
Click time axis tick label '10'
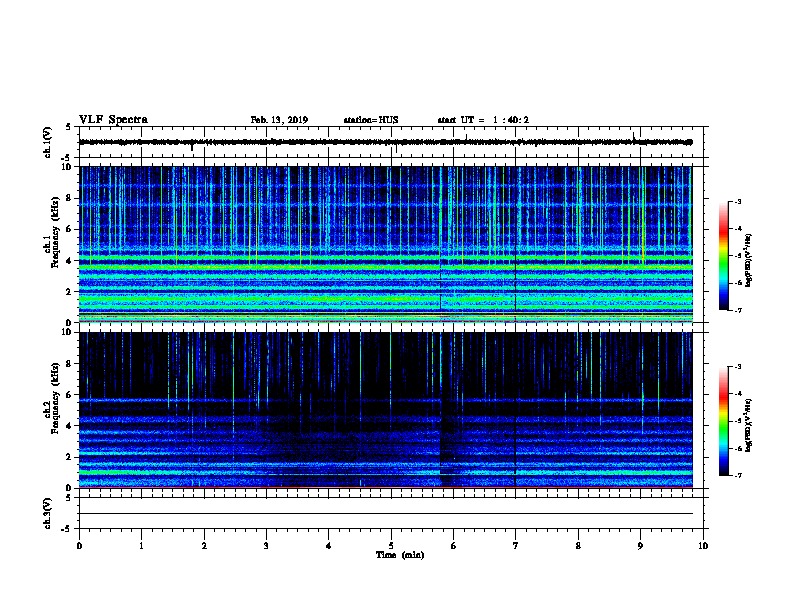(x=703, y=546)
